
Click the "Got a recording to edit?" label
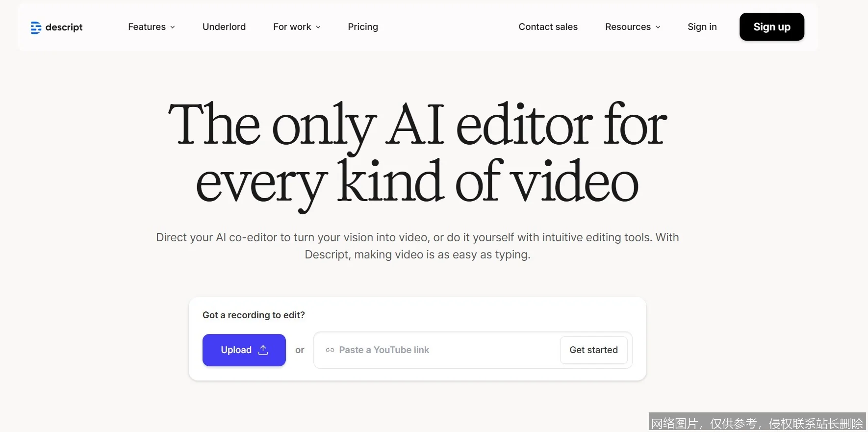click(x=254, y=315)
